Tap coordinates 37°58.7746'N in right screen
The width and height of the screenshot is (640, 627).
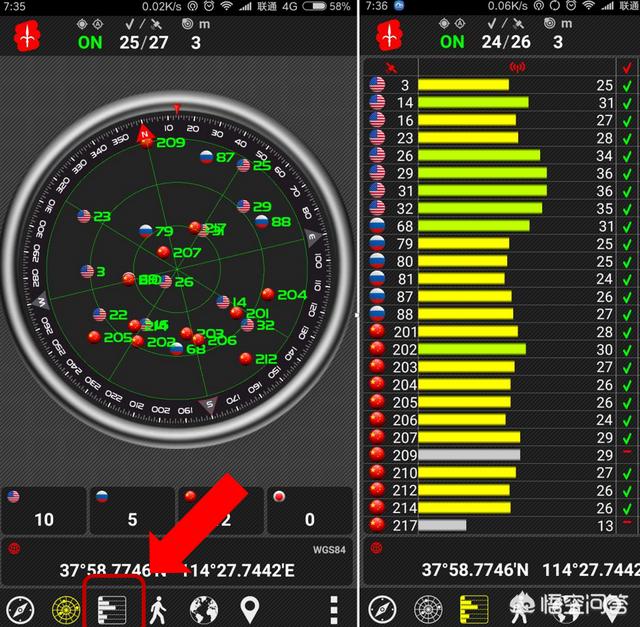pyautogui.click(x=475, y=570)
